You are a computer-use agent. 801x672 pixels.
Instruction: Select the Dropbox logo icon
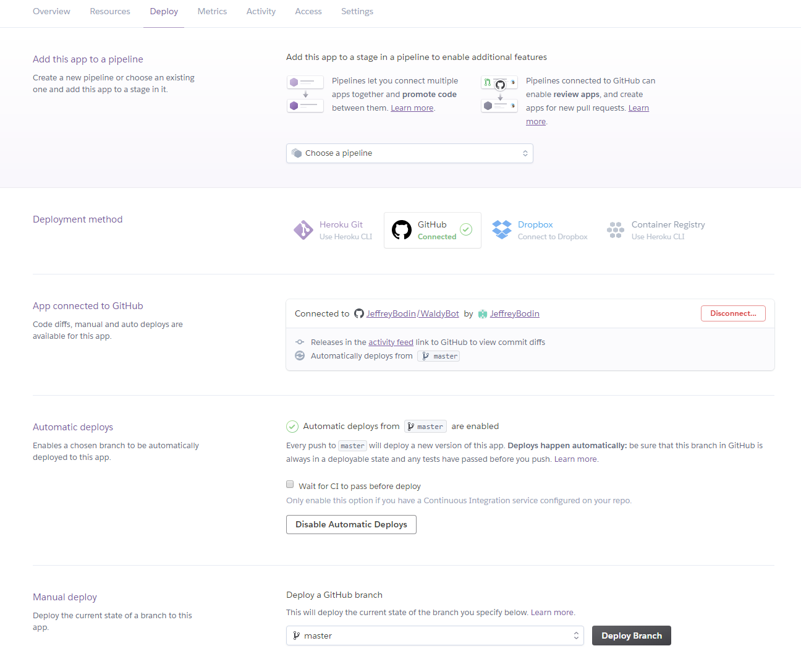502,230
